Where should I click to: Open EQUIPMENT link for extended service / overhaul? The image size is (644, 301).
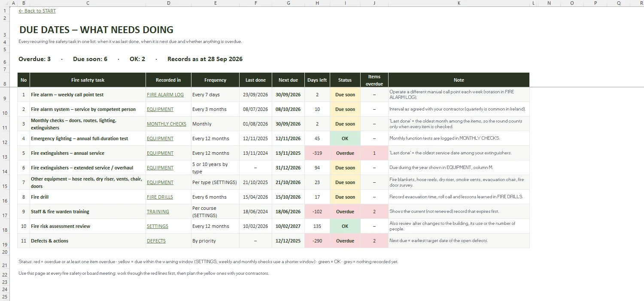[x=160, y=168]
